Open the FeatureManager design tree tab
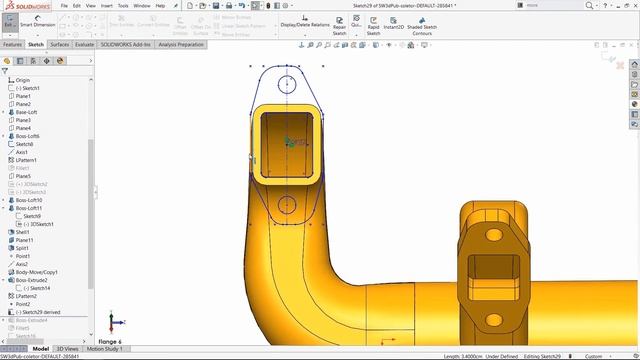 [7, 61]
